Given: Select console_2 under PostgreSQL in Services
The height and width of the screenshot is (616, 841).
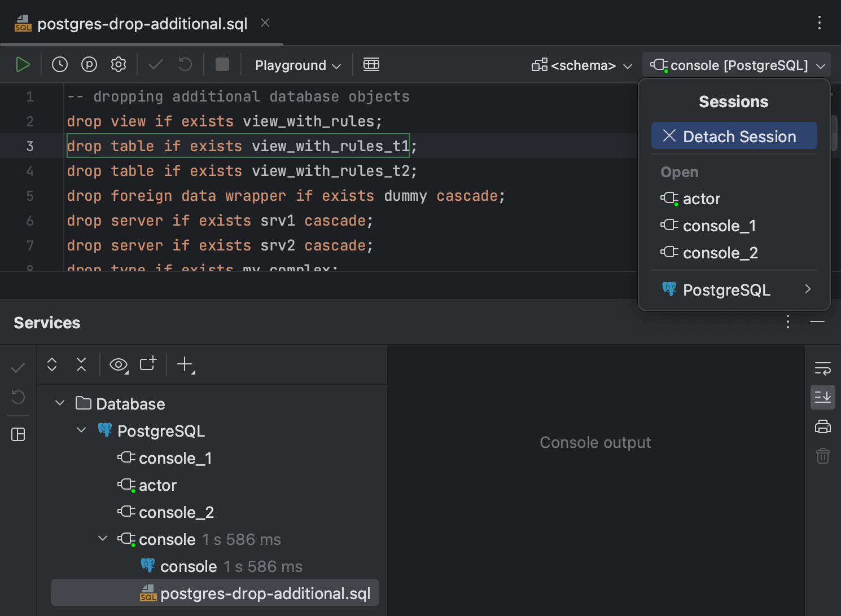Looking at the screenshot, I should (x=176, y=512).
